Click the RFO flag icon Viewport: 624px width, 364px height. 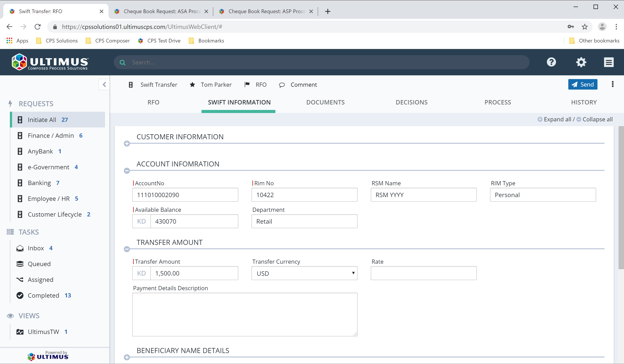[x=247, y=85]
